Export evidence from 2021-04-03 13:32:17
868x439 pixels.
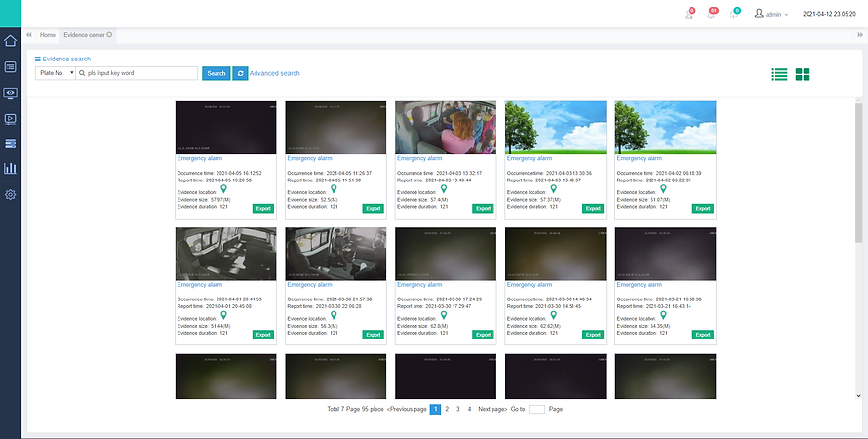pyautogui.click(x=484, y=208)
